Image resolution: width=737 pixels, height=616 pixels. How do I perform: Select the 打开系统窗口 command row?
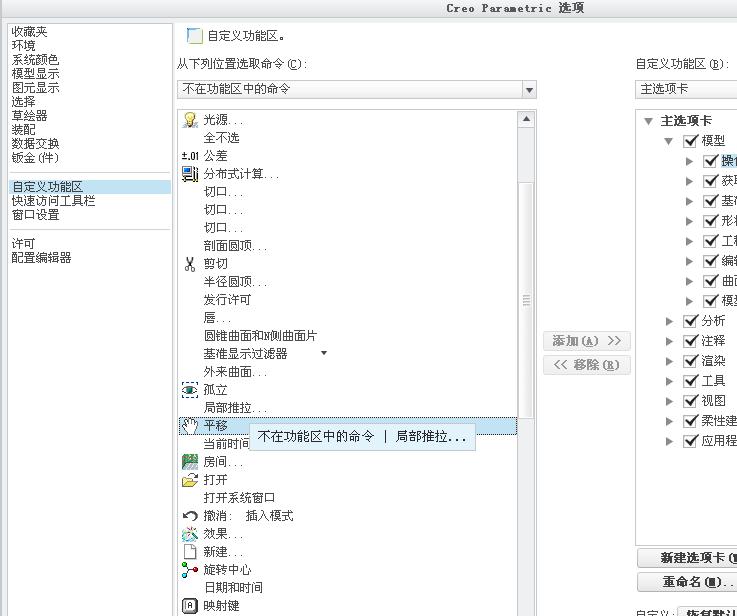click(347, 498)
